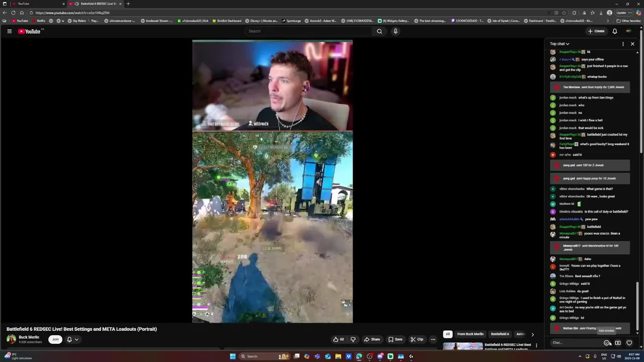Activate voice search microphone icon
Image resolution: width=644 pixels, height=362 pixels.
pos(395,31)
